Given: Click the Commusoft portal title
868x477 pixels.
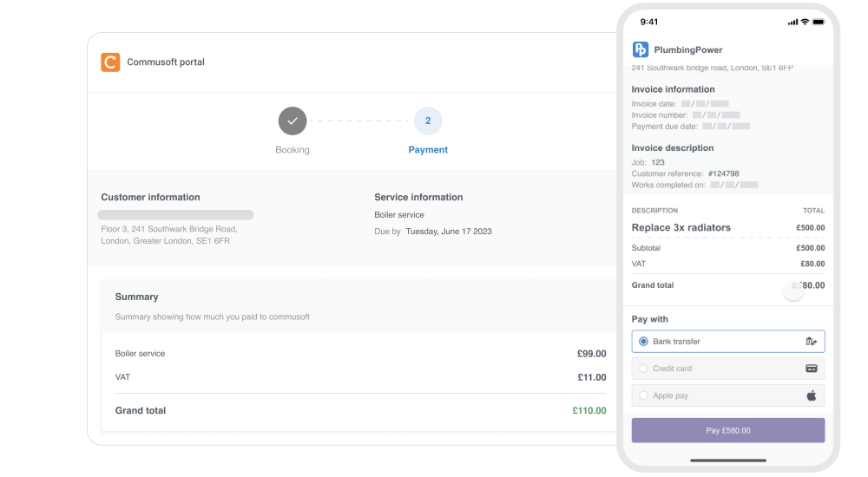Looking at the screenshot, I should (166, 62).
